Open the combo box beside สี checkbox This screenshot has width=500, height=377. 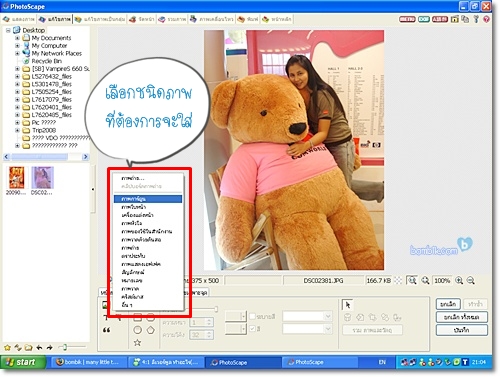point(308,329)
